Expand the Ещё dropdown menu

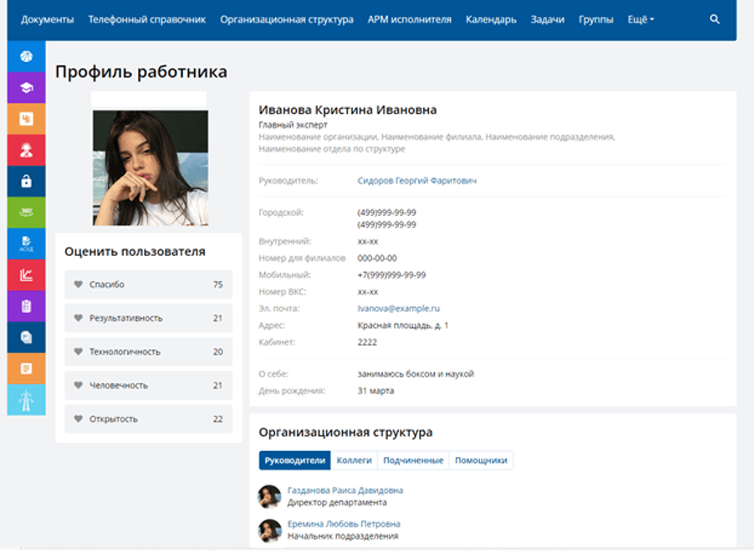coord(641,19)
